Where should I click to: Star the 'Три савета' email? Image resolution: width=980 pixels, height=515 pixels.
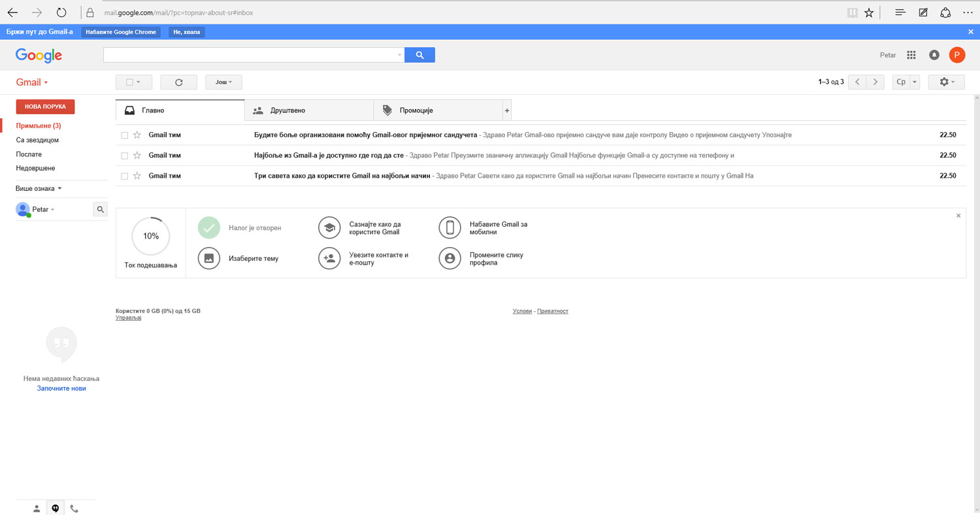137,176
